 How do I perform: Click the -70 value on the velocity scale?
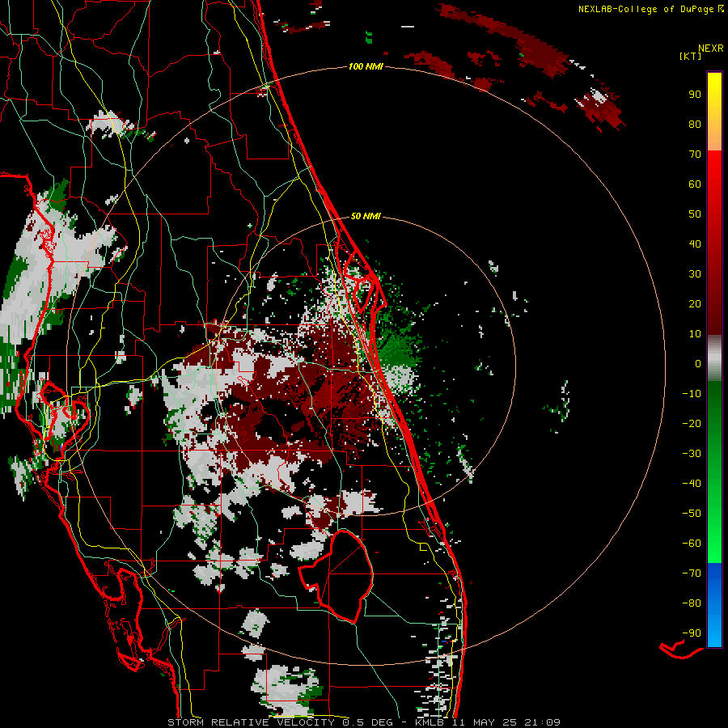click(692, 574)
